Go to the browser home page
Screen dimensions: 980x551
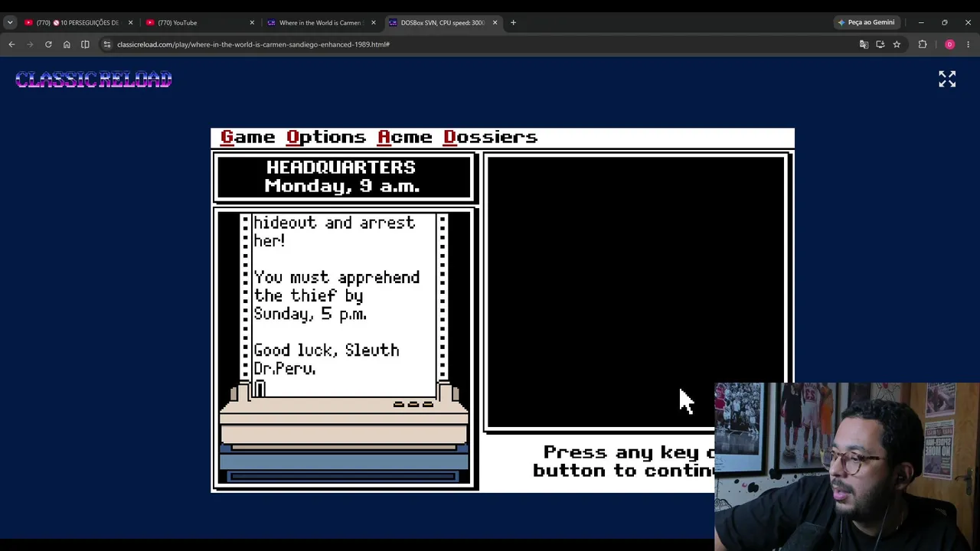(67, 44)
